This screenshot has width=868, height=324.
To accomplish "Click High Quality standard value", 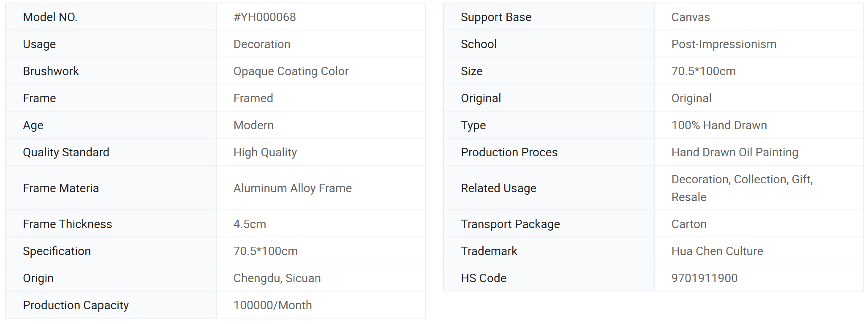I will click(265, 152).
